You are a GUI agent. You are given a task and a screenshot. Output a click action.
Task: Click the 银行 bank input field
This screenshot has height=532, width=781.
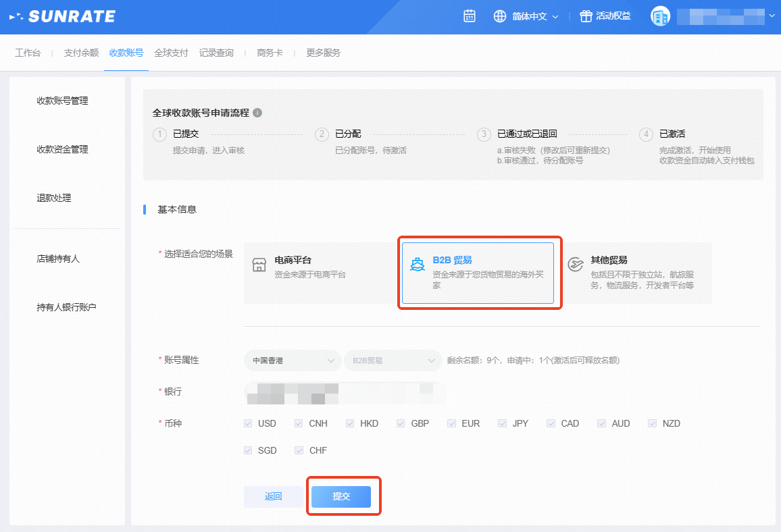(345, 392)
